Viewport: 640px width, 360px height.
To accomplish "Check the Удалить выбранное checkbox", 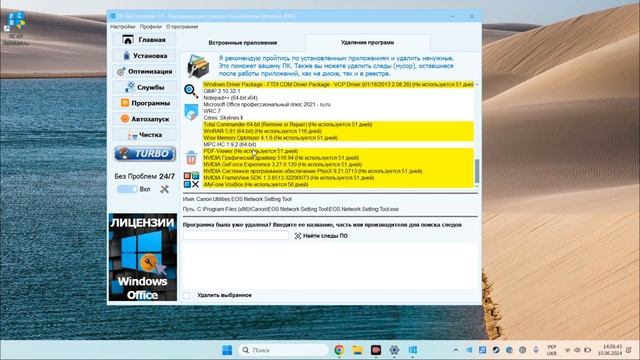I will [187, 295].
